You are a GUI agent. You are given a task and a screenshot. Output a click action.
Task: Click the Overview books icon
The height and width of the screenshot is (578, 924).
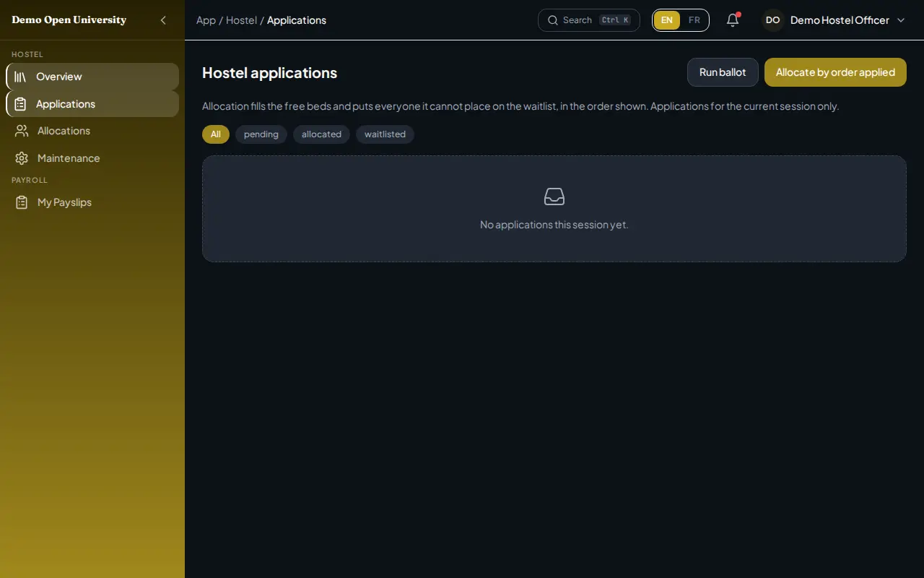pos(20,77)
